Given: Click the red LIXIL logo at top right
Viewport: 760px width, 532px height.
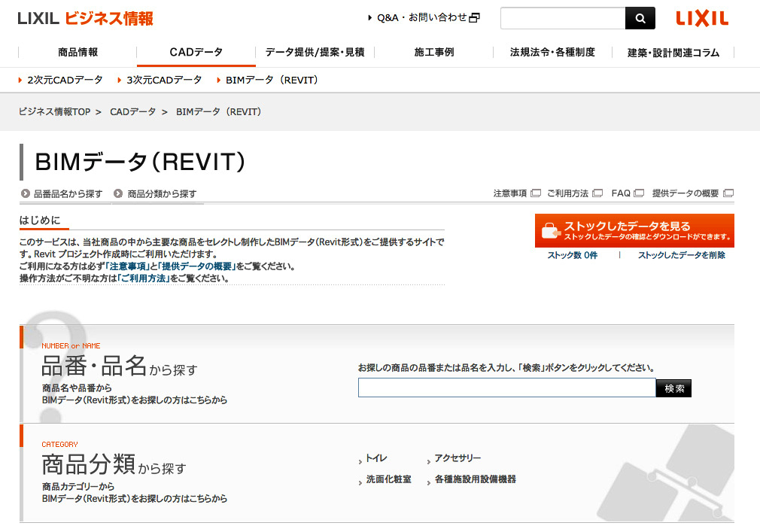Looking at the screenshot, I should [702, 18].
